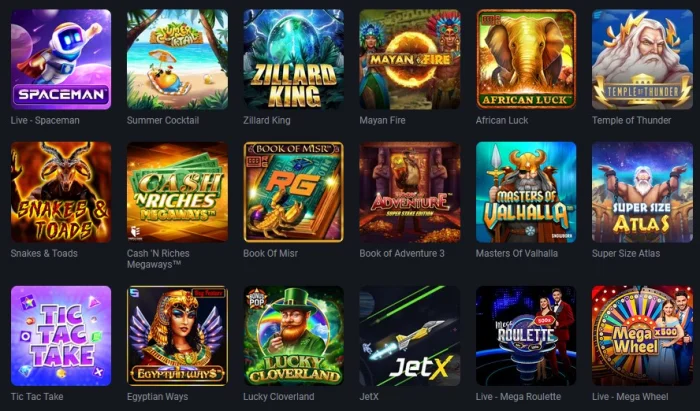Click the Book of Adventure 3 title text
This screenshot has width=700, height=411.
tap(402, 253)
